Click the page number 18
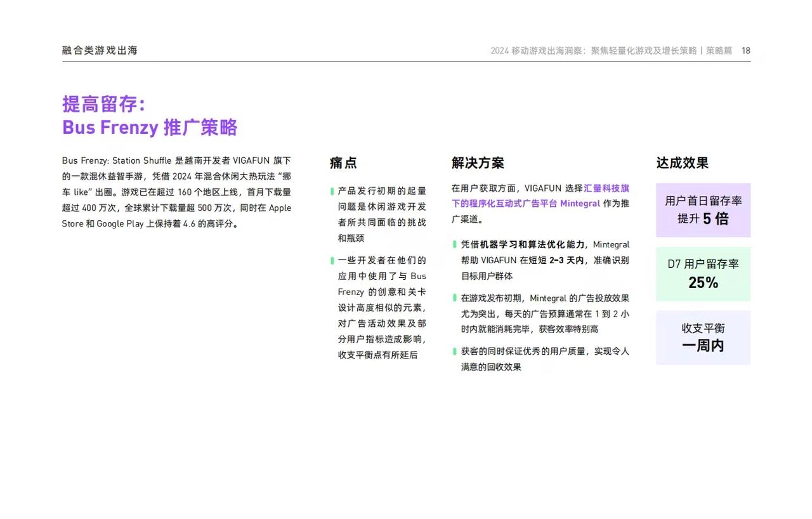 (746, 51)
